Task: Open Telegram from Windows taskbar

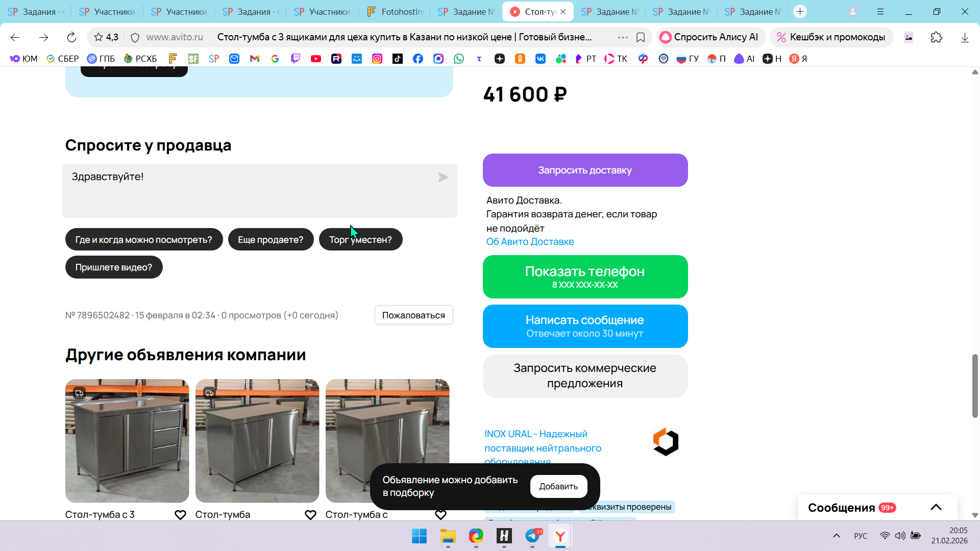Action: pos(532,536)
